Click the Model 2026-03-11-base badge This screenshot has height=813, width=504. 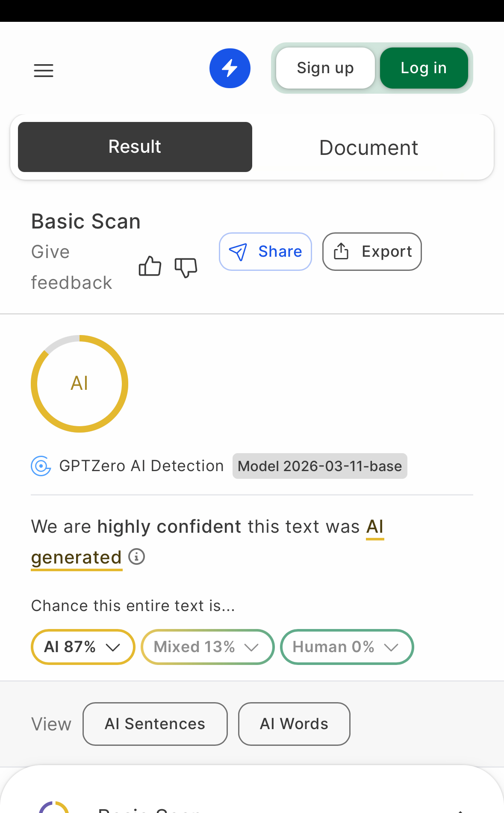point(320,466)
